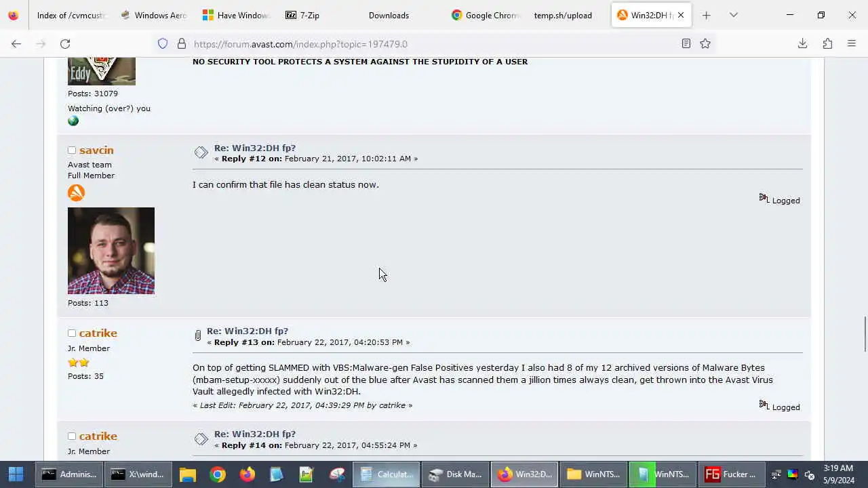Switch to Administrator command prompt taskbar item

coord(69,474)
